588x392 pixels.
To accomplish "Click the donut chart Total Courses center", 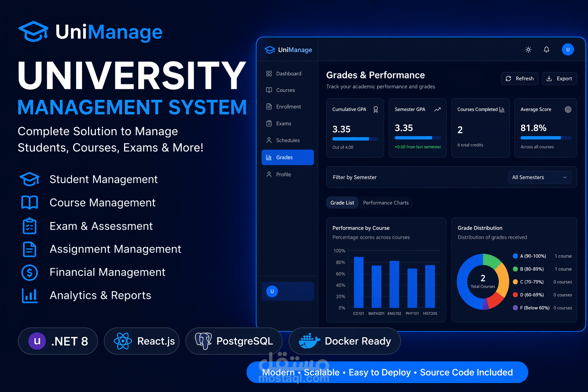I will tap(483, 281).
